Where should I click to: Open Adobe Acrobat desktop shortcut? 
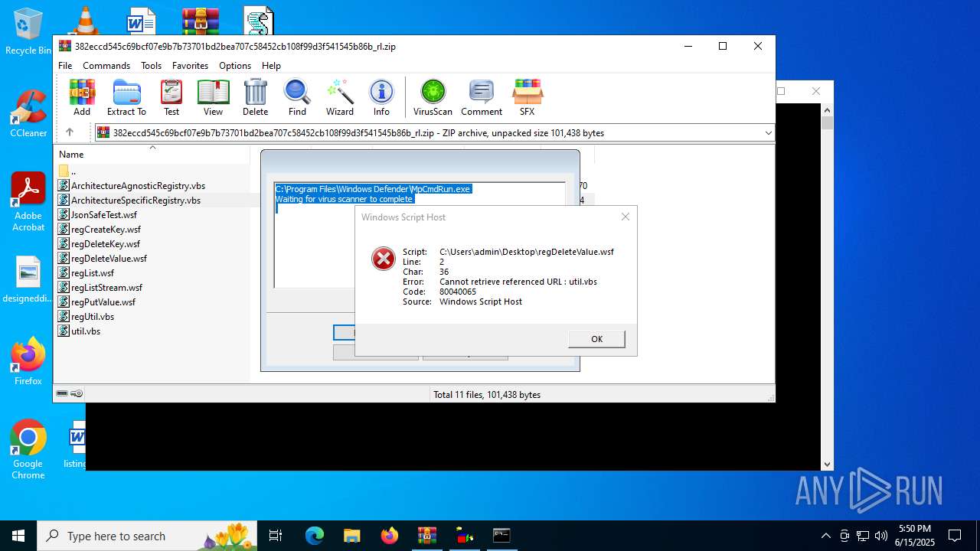(28, 202)
